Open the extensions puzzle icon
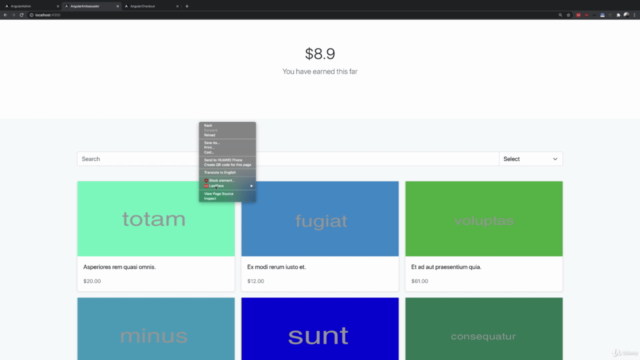This screenshot has width=640, height=360. tap(618, 15)
